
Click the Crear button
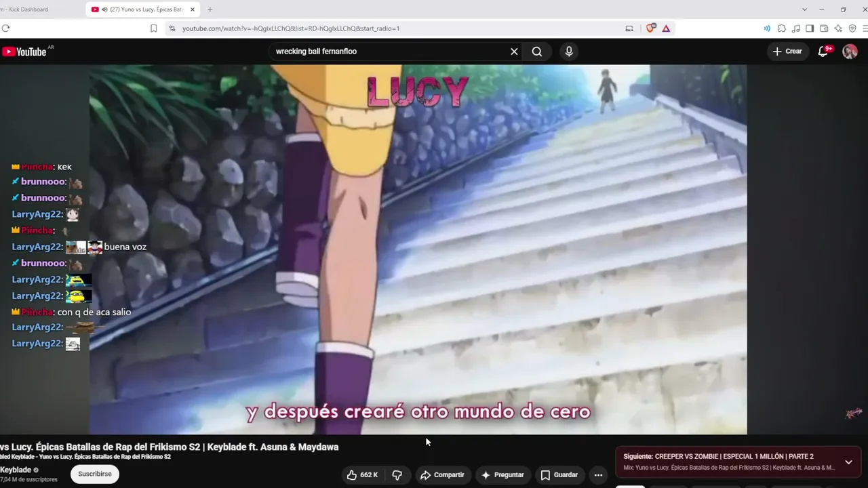(787, 52)
